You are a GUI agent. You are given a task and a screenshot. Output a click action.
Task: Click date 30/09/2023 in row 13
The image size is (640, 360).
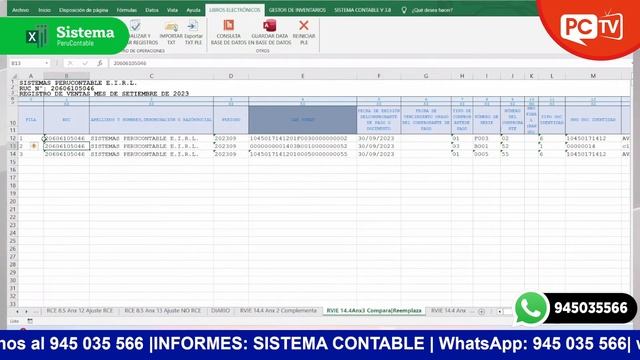[379, 146]
